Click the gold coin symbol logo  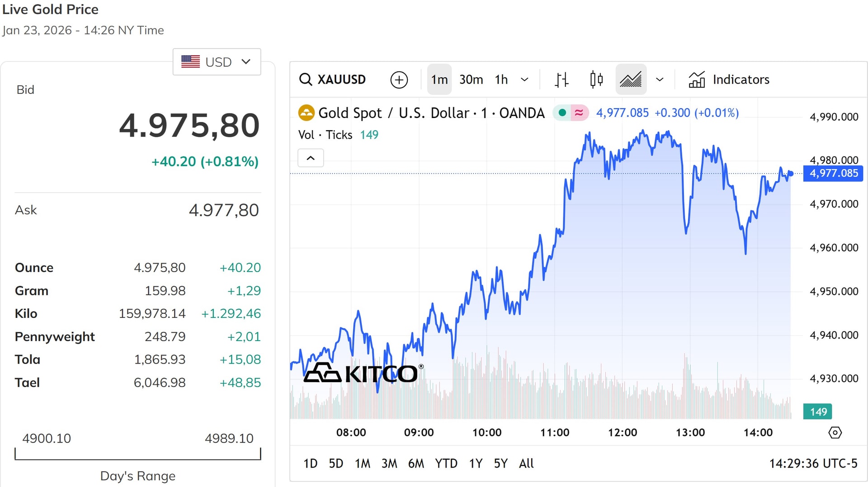(306, 113)
